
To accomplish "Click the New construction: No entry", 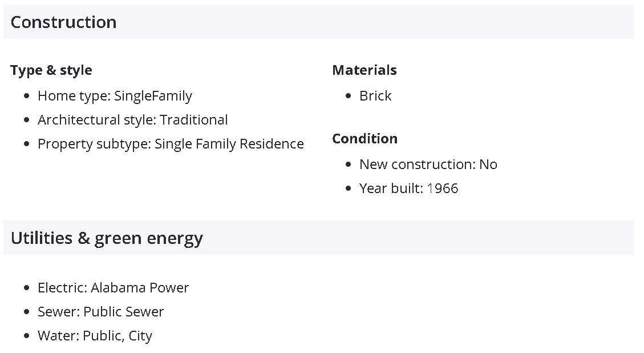I will tap(428, 165).
